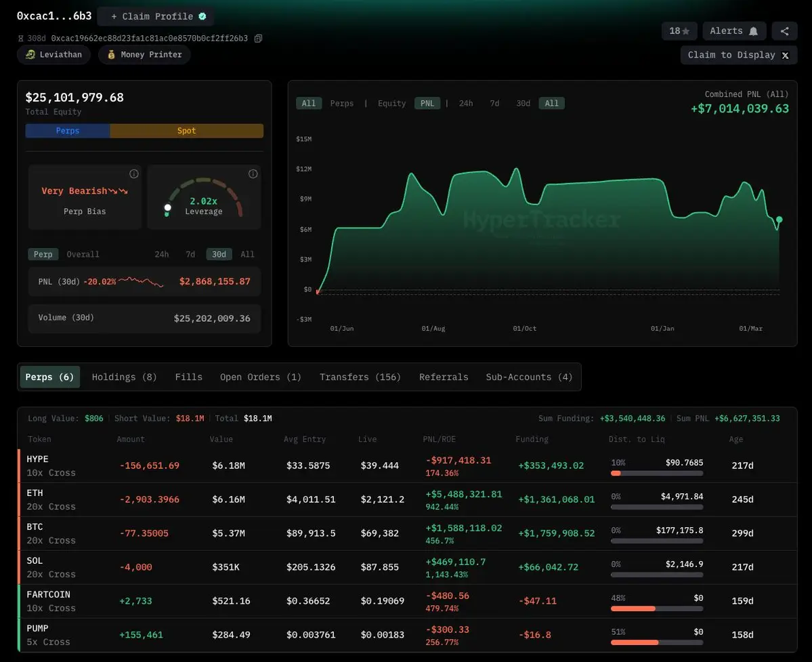Switch to Sub-Accounts (4) tab

(529, 377)
